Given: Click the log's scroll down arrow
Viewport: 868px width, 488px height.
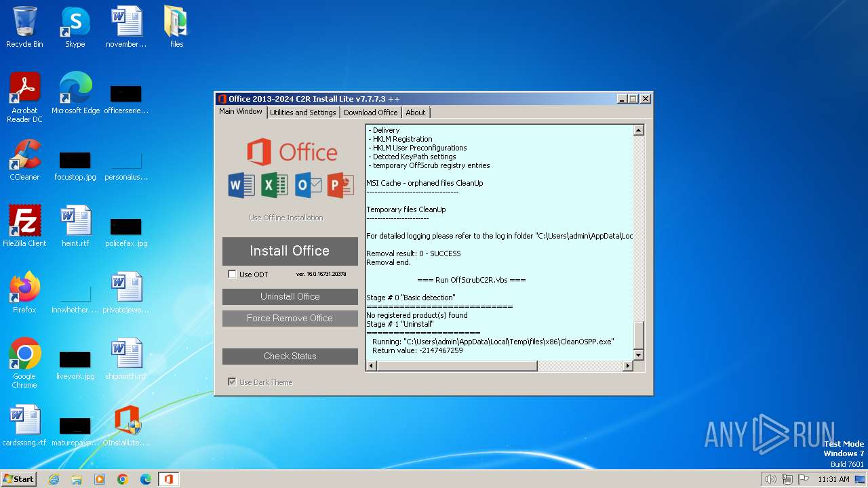Looking at the screenshot, I should pos(638,355).
